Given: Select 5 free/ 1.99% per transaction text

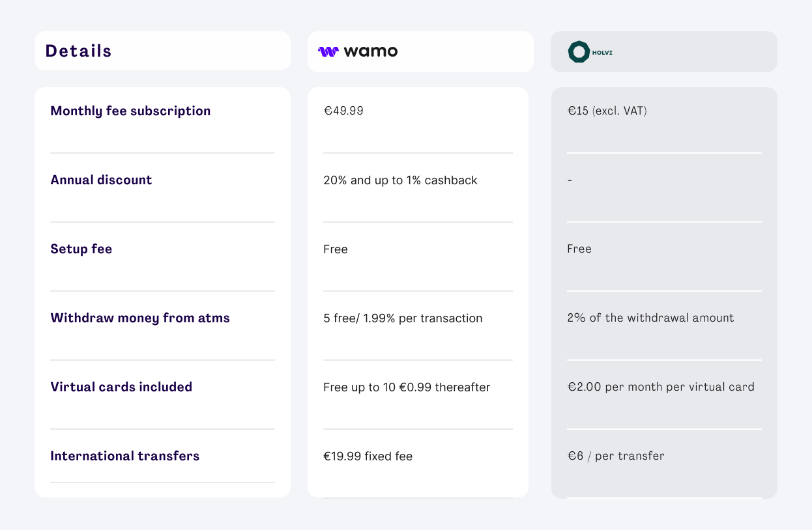Looking at the screenshot, I should (403, 318).
